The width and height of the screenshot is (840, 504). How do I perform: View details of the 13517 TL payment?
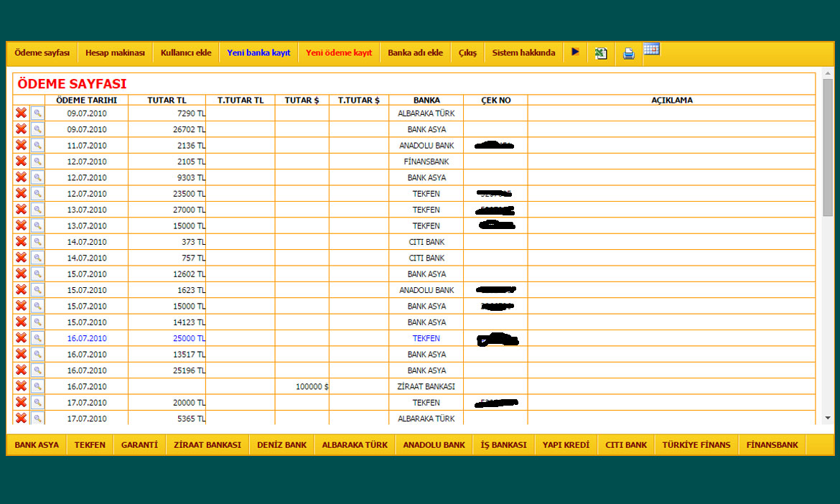point(37,354)
